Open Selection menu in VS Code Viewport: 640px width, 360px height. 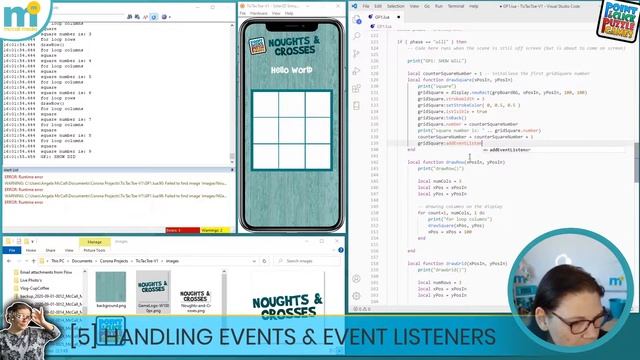point(396,6)
